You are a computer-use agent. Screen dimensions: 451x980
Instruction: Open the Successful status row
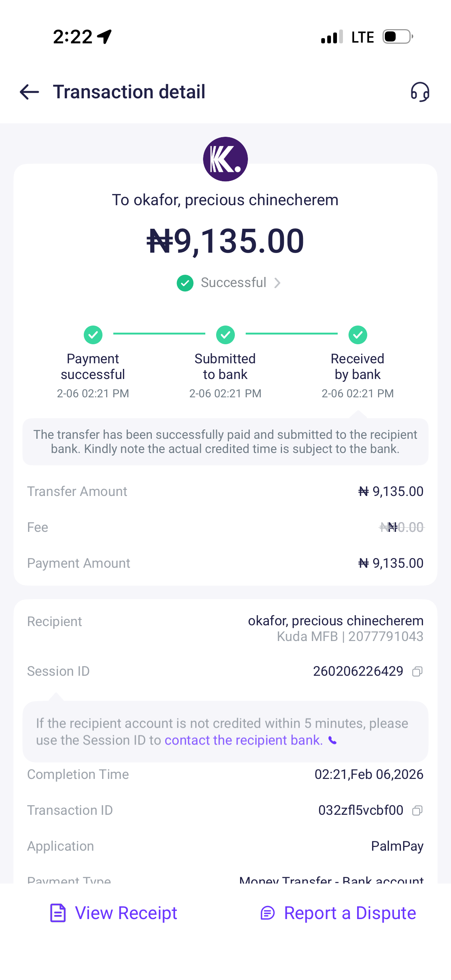click(x=233, y=283)
